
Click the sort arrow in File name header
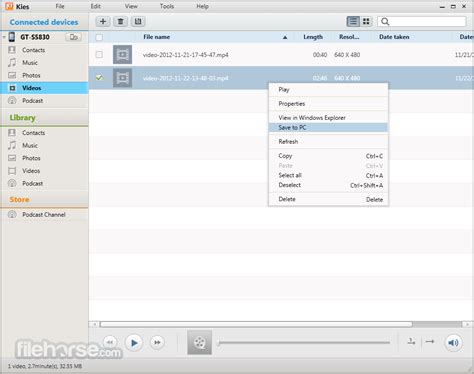pos(285,37)
